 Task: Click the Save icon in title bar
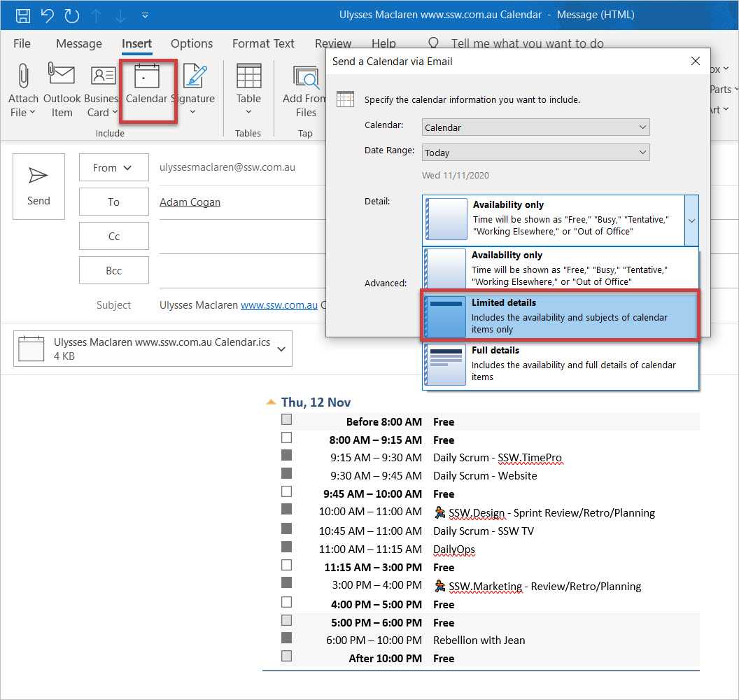(x=23, y=15)
